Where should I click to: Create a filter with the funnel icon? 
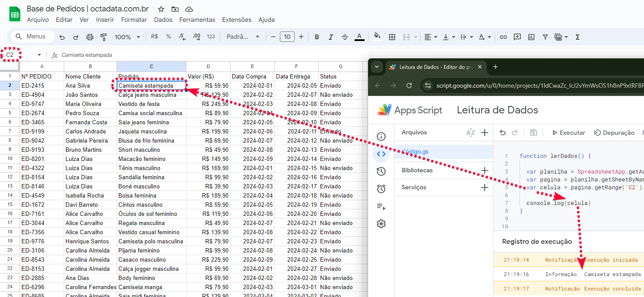(545, 37)
